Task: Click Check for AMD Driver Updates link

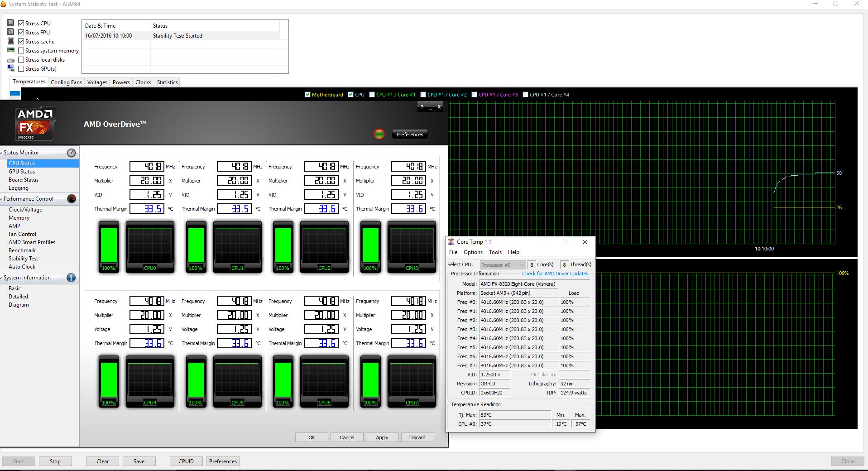Action: coord(555,274)
